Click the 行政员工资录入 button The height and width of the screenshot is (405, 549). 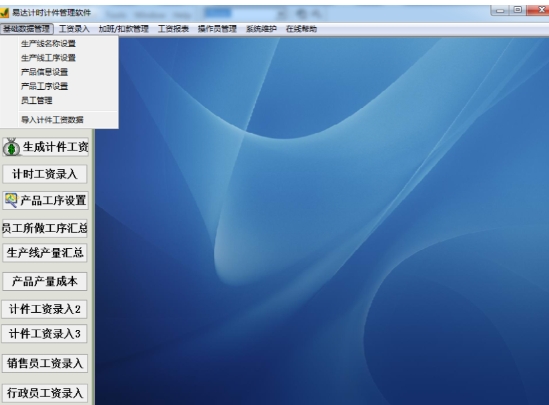pos(45,393)
